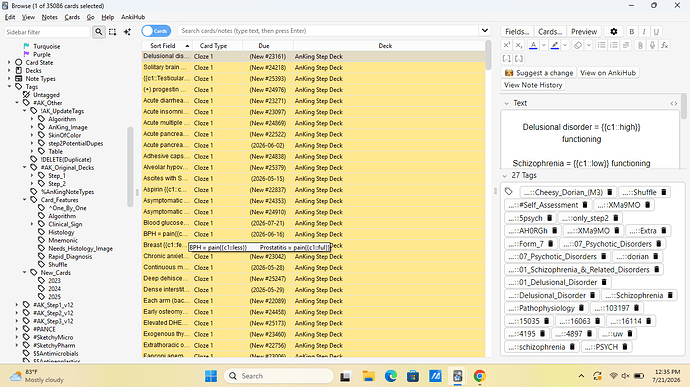This screenshot has width=690, height=387.
Task: Apply subscript formatting
Action: tap(519, 45)
